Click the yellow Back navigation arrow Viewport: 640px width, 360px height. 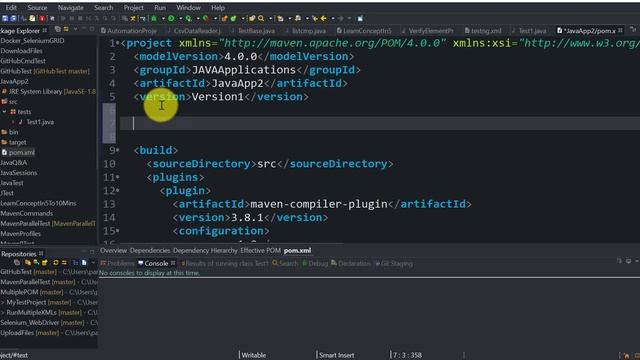pos(323,18)
